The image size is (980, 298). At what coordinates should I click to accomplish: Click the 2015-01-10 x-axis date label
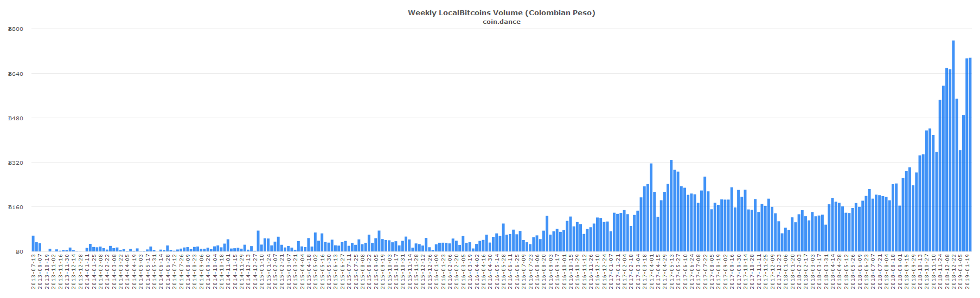pos(261,271)
